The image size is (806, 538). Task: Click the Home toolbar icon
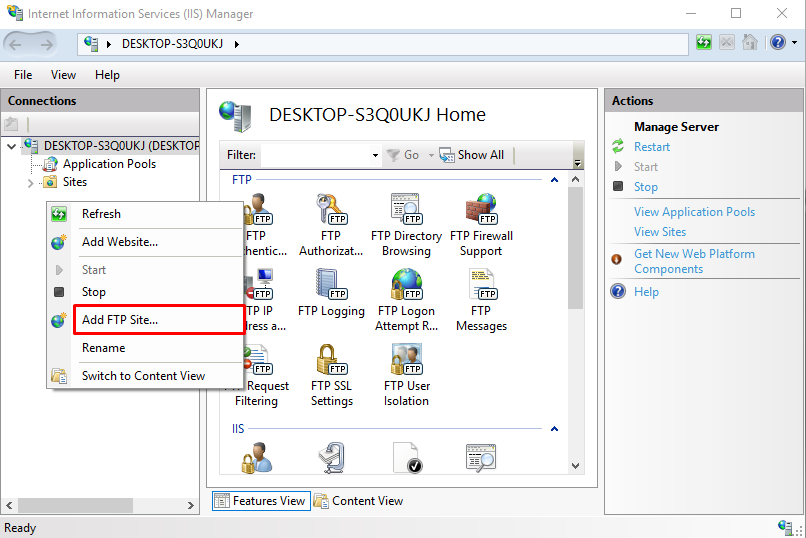[750, 42]
